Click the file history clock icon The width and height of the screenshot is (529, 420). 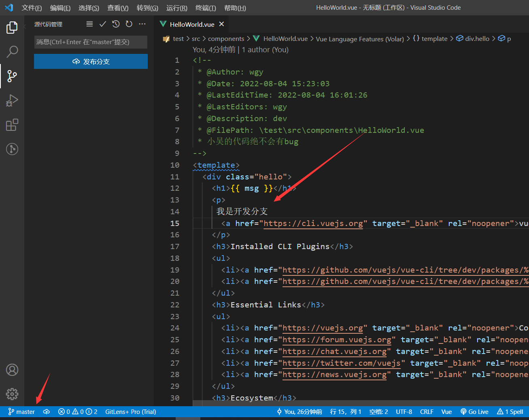click(x=116, y=24)
